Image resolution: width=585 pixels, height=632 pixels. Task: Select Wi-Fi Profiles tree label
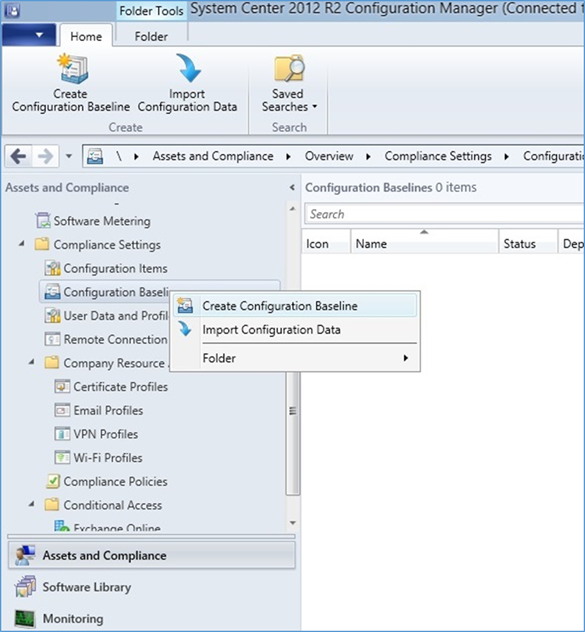pyautogui.click(x=108, y=457)
